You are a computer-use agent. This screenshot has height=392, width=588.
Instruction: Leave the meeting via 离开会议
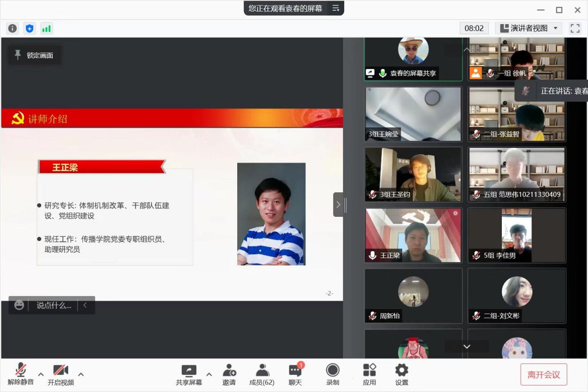click(x=544, y=374)
